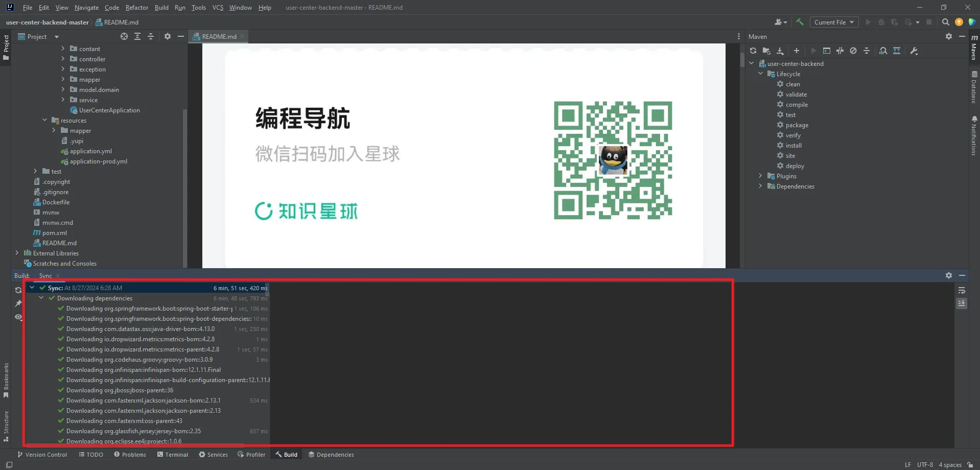The height and width of the screenshot is (470, 980).
Task: Toggle scroll to end in Build output
Action: [x=962, y=303]
